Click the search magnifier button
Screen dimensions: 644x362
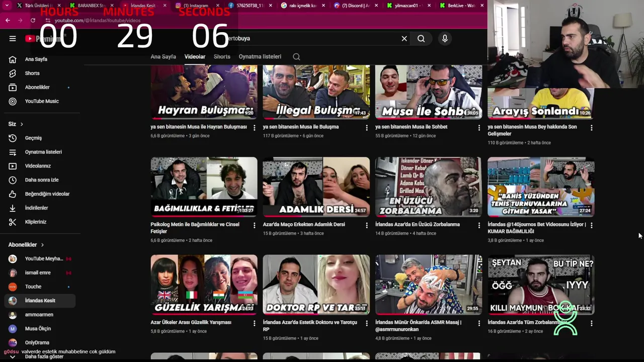pos(421,38)
